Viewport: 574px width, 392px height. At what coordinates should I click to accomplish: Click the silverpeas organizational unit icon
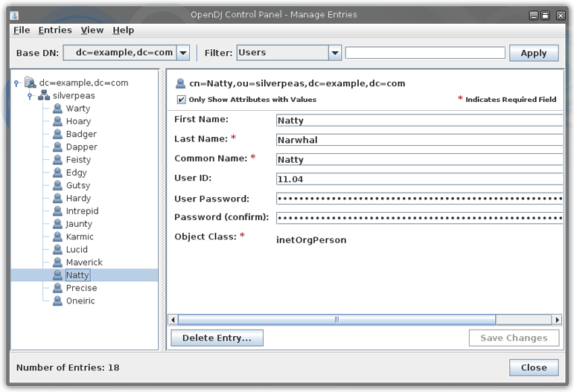click(x=44, y=96)
